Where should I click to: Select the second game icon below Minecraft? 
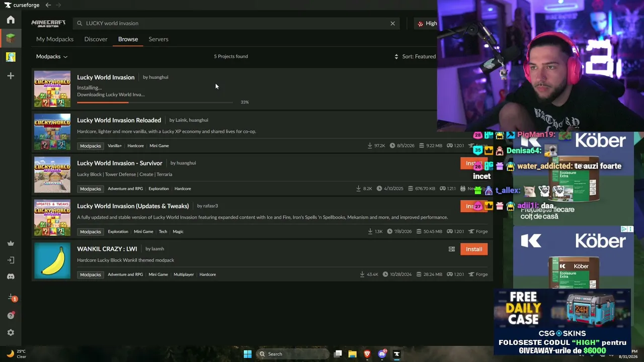[11, 57]
